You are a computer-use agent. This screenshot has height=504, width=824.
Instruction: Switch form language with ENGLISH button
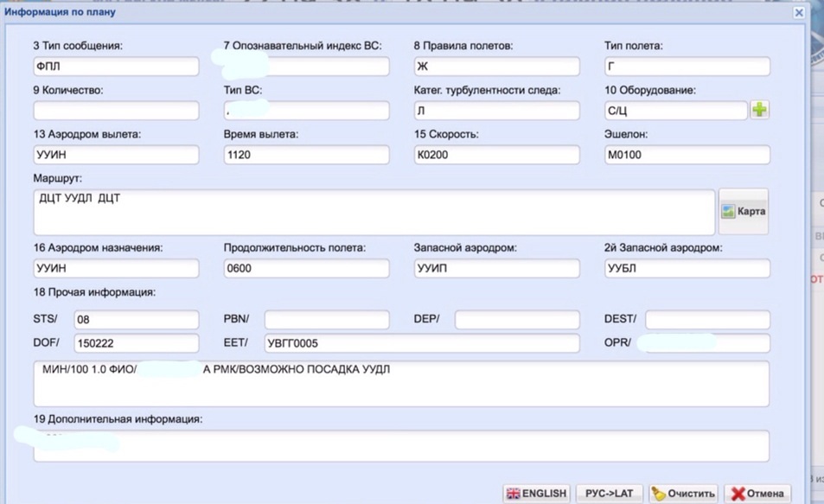tap(535, 493)
